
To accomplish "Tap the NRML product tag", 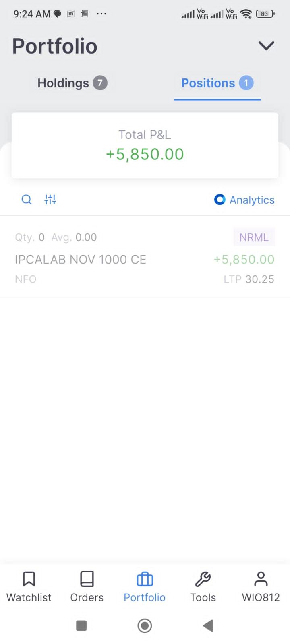I will pyautogui.click(x=254, y=237).
